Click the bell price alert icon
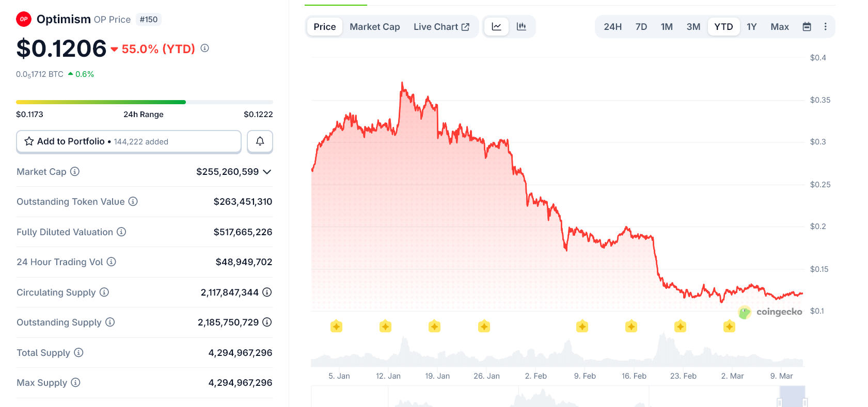The height and width of the screenshot is (407, 868). tap(260, 141)
